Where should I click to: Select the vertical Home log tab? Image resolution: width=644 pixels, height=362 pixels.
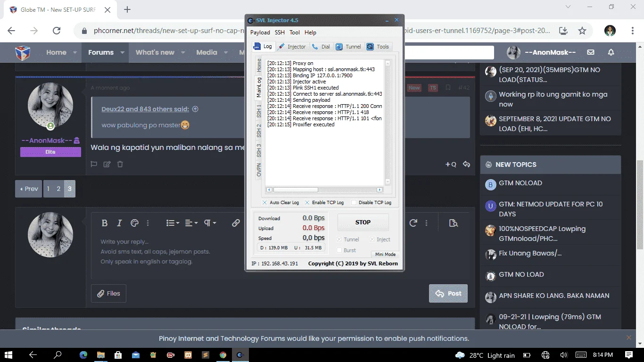coord(259,66)
